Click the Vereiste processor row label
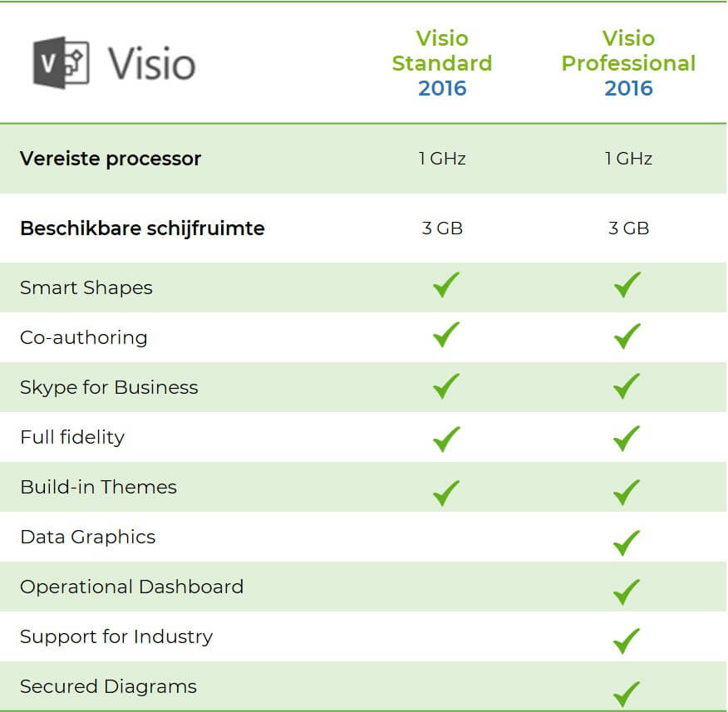This screenshot has height=712, width=728. (x=111, y=159)
